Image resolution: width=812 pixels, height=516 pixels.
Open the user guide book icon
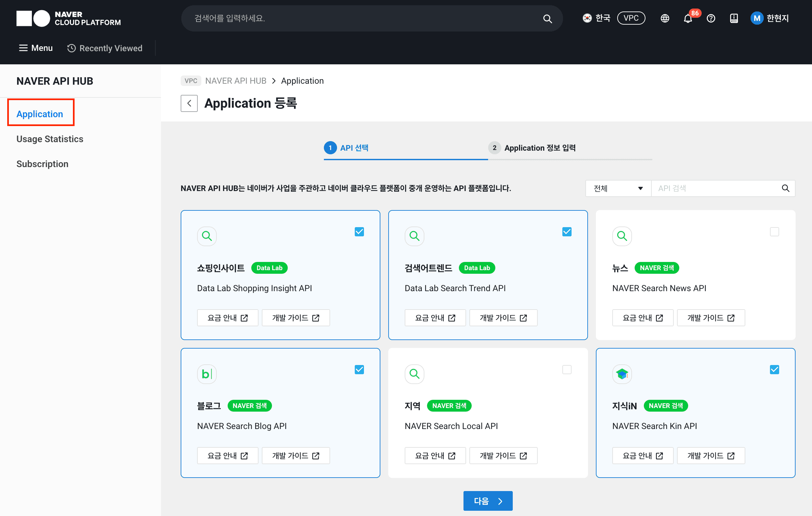(x=734, y=18)
